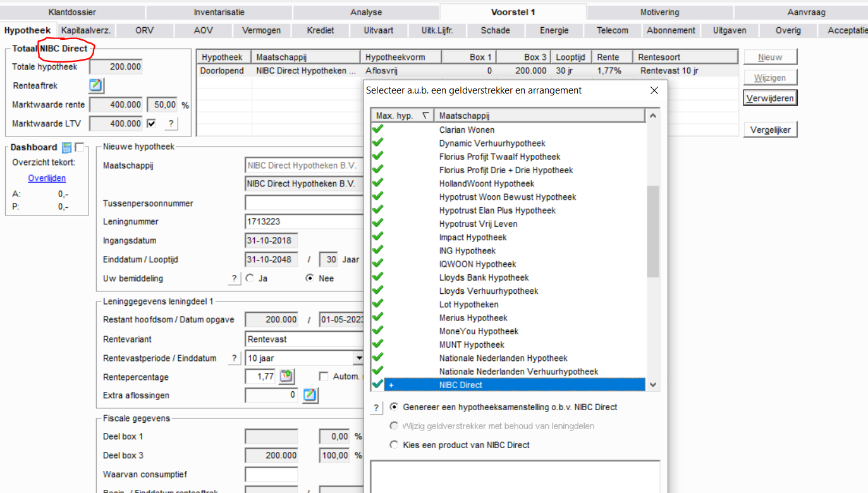Click the green checkmark for Impact Hypotheek
This screenshot has width=868, height=493.
click(378, 237)
